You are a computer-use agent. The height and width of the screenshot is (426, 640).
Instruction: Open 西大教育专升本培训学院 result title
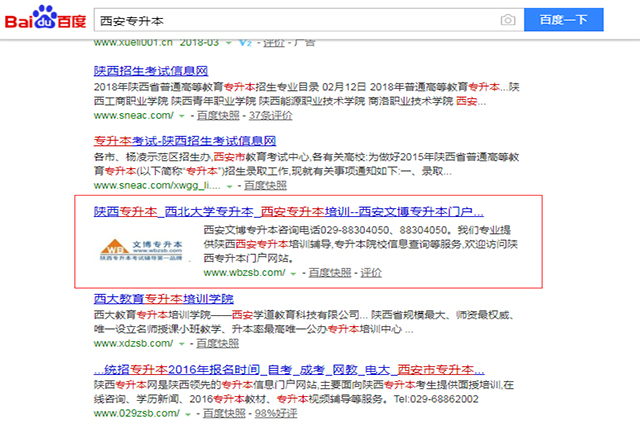[x=164, y=299]
